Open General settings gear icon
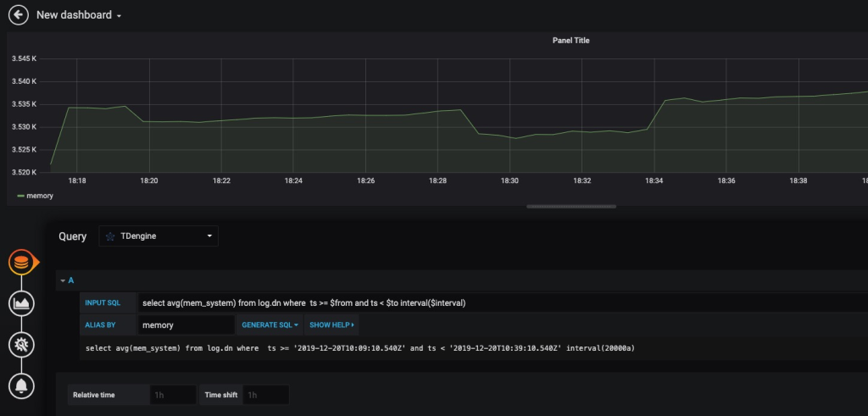The image size is (868, 416). coord(20,344)
